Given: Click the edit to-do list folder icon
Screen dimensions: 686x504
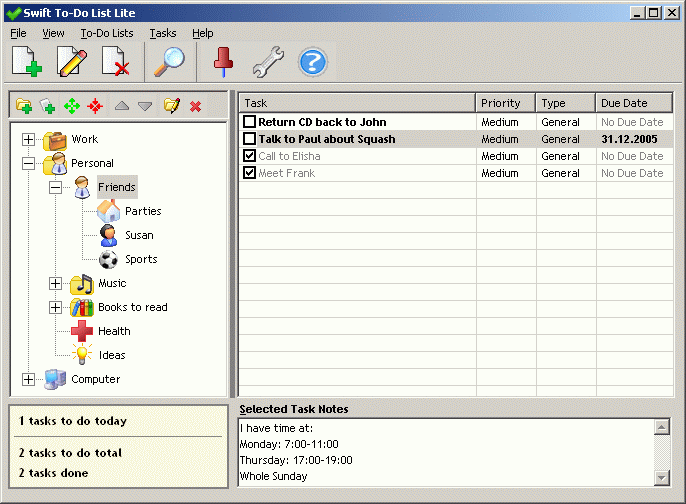Looking at the screenshot, I should point(172,106).
